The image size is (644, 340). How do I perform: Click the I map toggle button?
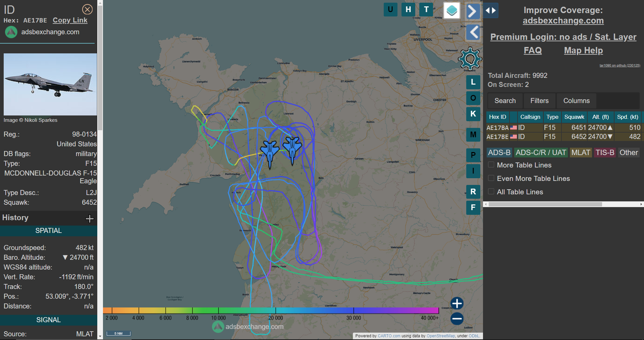(473, 171)
